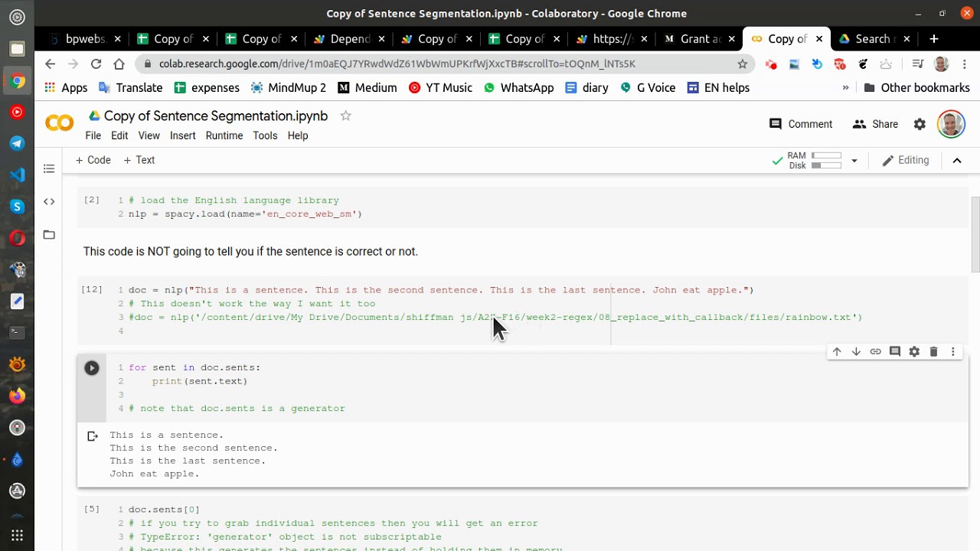Go to Colab home logo
The height and width of the screenshot is (551, 980).
59,122
